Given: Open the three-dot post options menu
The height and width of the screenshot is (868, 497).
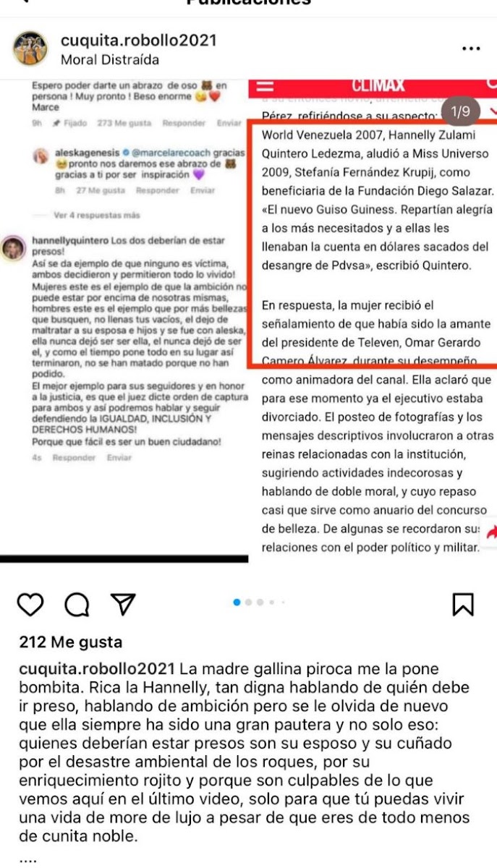Looking at the screenshot, I should coord(471,48).
